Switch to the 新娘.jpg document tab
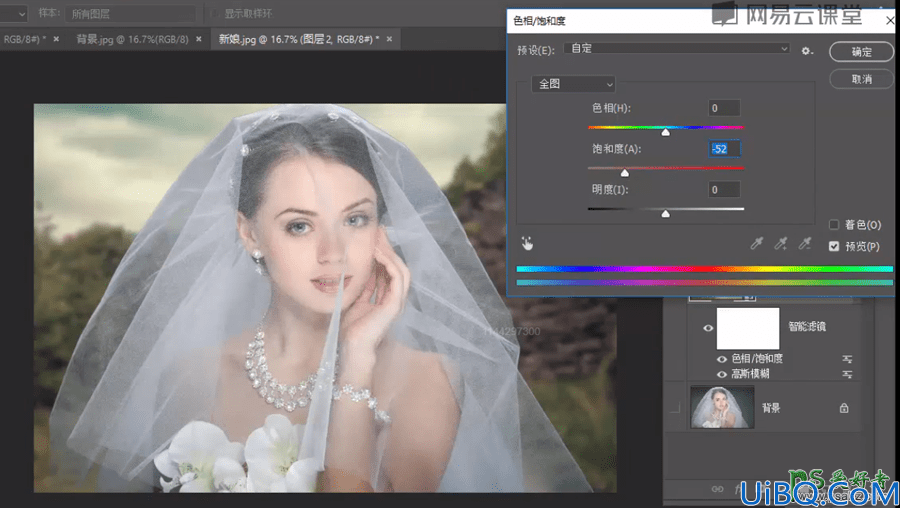This screenshot has width=900, height=508. 298,39
